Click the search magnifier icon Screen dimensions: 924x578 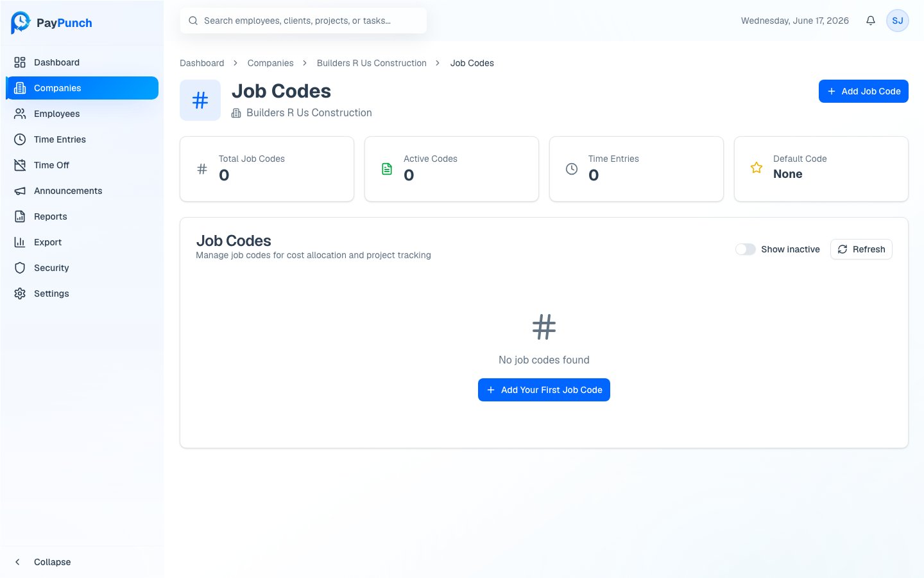(193, 21)
